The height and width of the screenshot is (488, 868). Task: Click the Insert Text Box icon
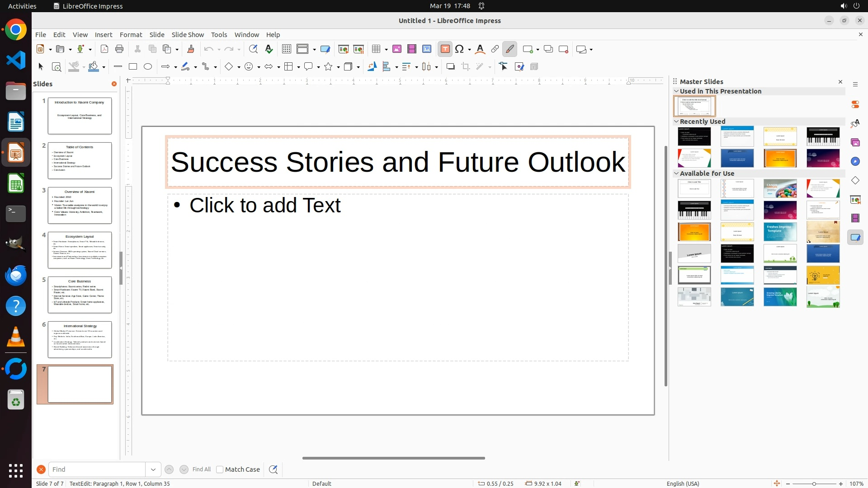click(445, 49)
